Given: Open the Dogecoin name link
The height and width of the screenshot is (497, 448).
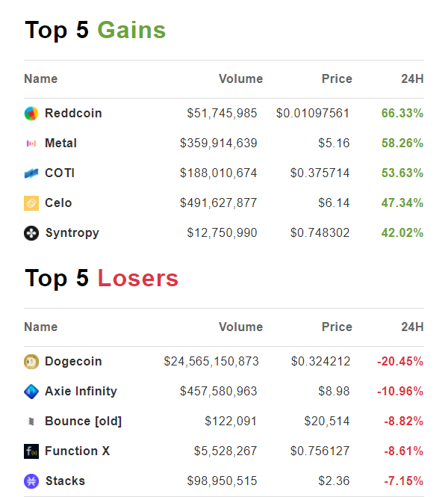Looking at the screenshot, I should coord(73,361).
